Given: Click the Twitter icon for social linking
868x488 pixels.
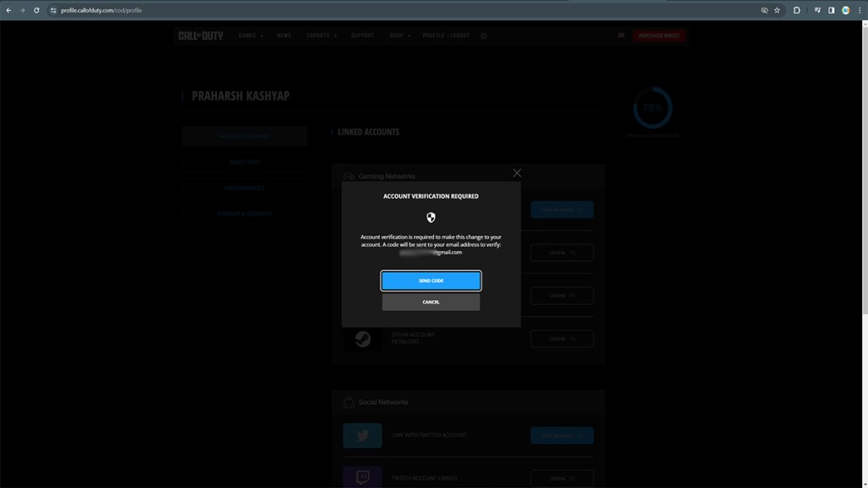Looking at the screenshot, I should click(x=363, y=435).
